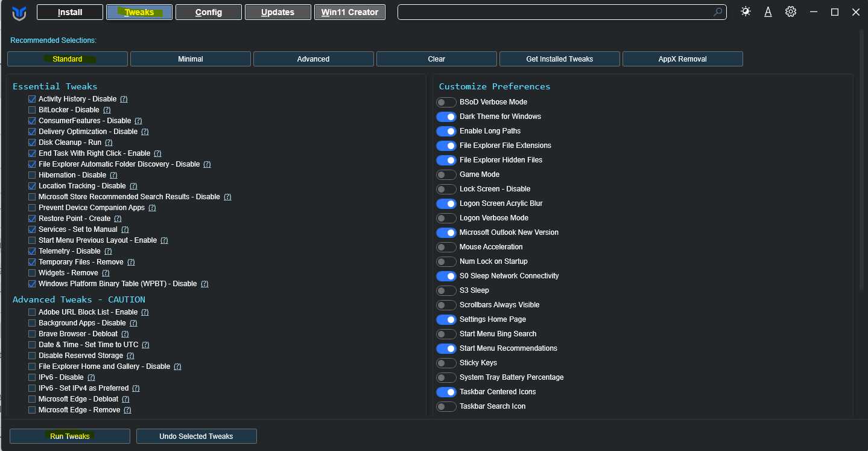Turn on the BSoD Verbose Mode toggle
Viewport: 868px width, 451px height.
[x=446, y=102]
